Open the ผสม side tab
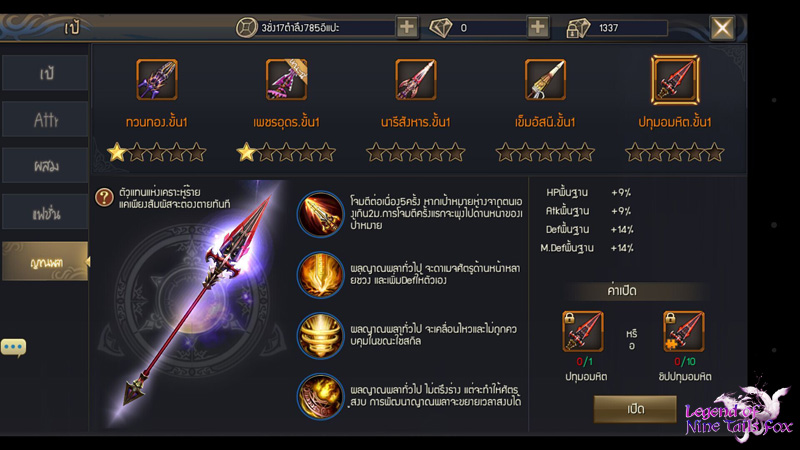 45,165
